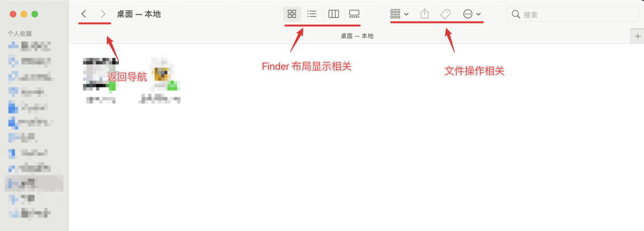The width and height of the screenshot is (644, 231).
Task: Switch to icon grid view
Action: [292, 14]
